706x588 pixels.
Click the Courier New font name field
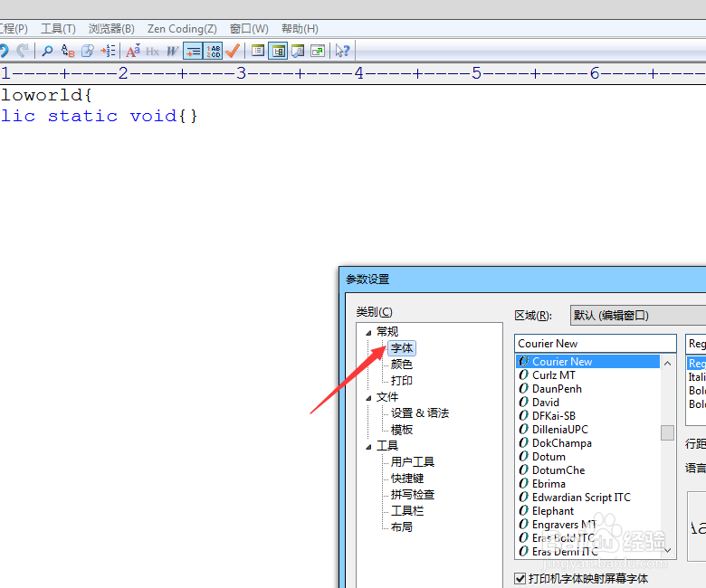596,344
